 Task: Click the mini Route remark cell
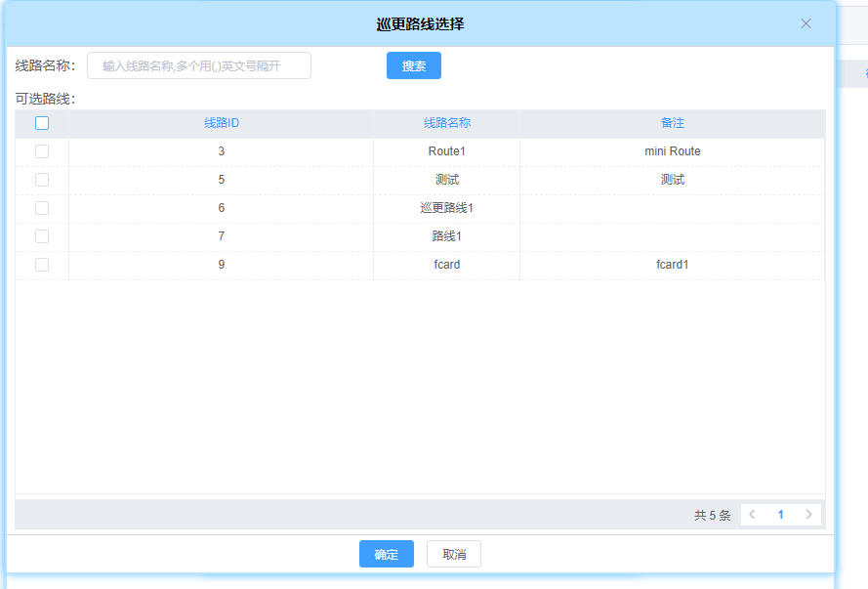point(673,151)
